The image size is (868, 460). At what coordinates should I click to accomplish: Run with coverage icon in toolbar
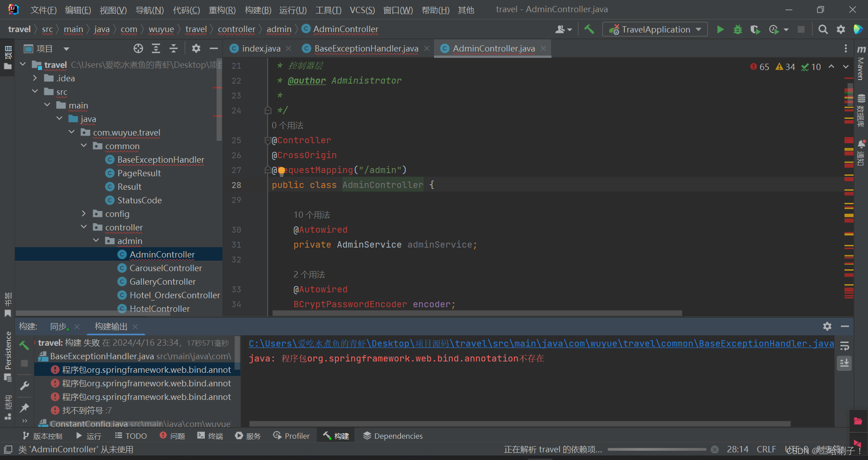(x=755, y=29)
